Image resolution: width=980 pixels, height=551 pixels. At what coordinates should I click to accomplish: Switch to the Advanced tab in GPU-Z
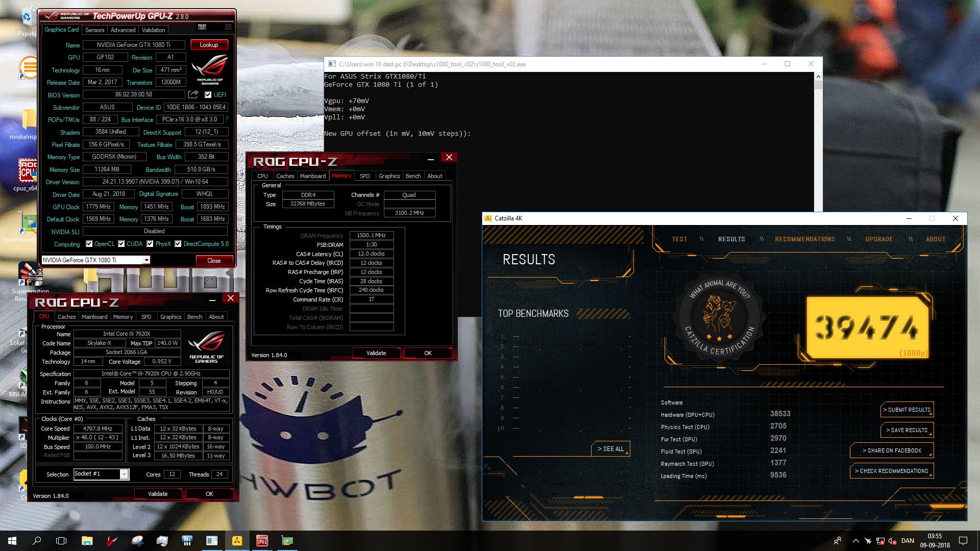click(x=123, y=30)
